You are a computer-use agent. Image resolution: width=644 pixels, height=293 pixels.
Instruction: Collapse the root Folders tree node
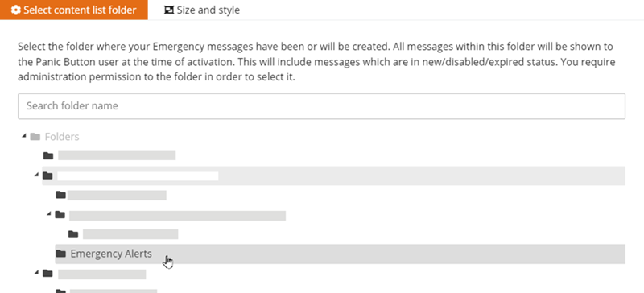click(x=24, y=135)
